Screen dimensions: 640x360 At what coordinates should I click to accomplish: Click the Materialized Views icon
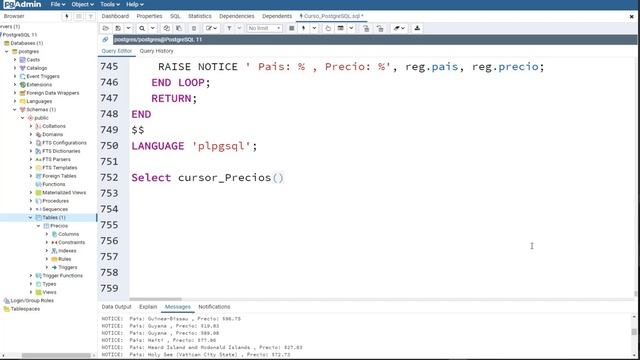(x=38, y=193)
